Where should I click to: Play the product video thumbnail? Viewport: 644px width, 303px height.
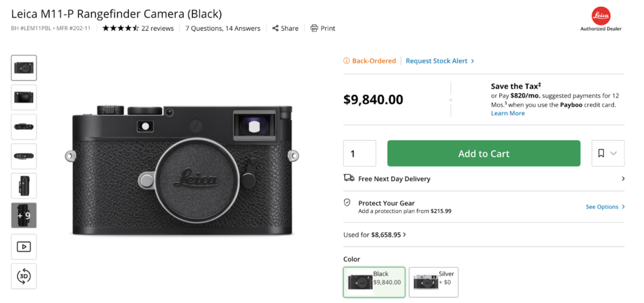24,246
